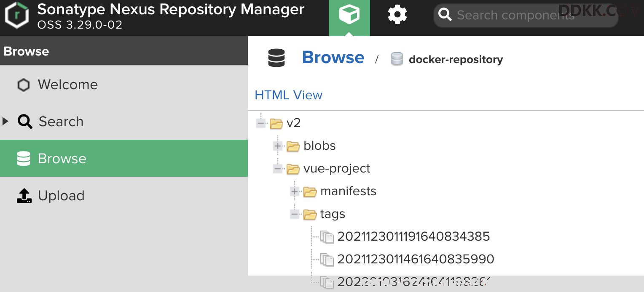
Task: Select the Browse sidebar menu item
Action: (x=124, y=158)
